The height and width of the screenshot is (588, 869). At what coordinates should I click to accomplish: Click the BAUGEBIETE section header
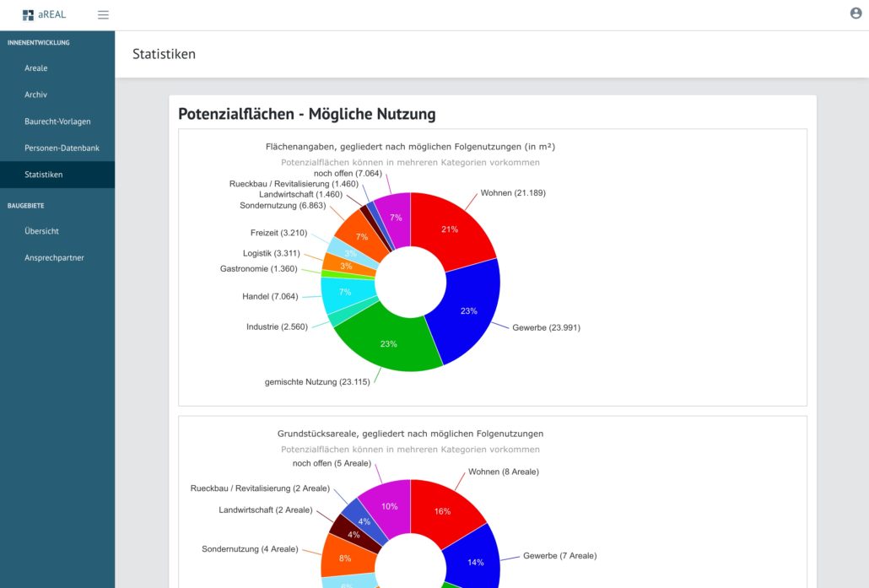click(26, 206)
